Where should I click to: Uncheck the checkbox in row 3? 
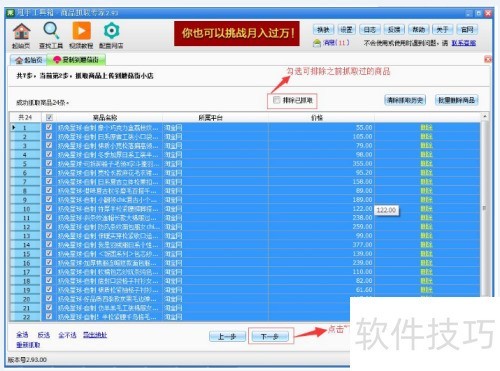coord(49,145)
